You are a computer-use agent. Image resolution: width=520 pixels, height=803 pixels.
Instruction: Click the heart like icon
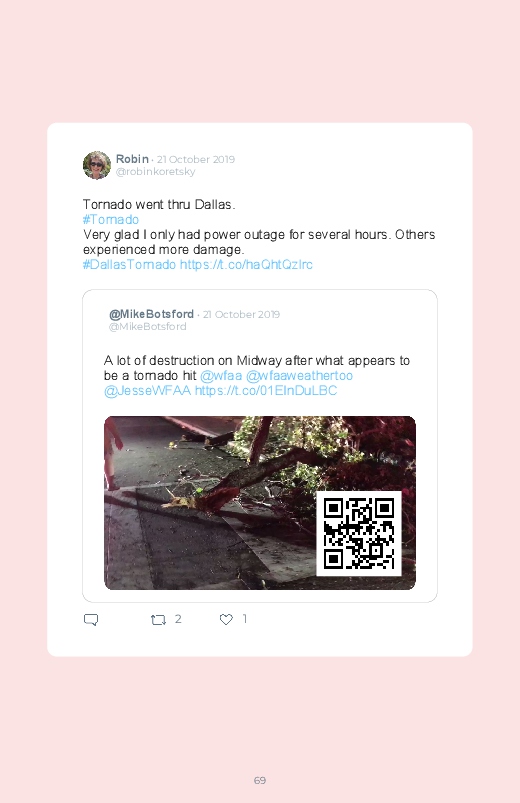click(x=226, y=620)
